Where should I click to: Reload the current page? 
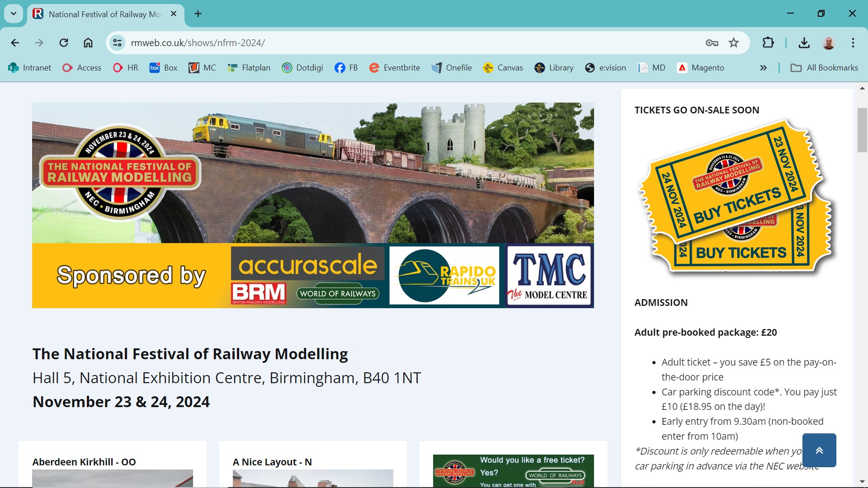point(64,42)
